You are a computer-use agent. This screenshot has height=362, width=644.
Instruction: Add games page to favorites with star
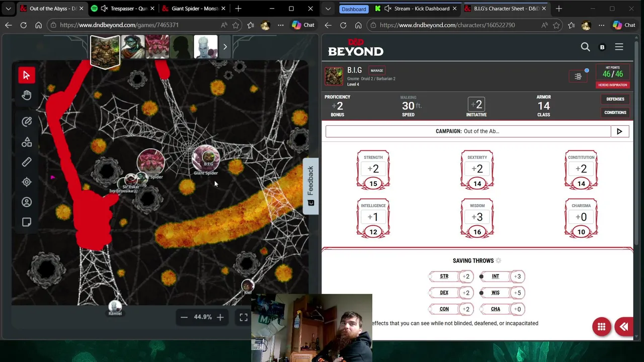(236, 25)
